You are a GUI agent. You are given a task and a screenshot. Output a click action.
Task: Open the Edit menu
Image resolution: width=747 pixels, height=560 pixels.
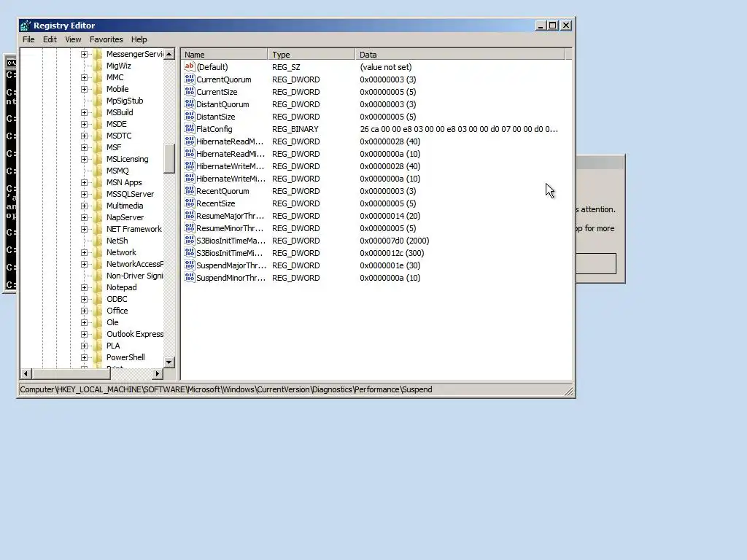coord(50,39)
